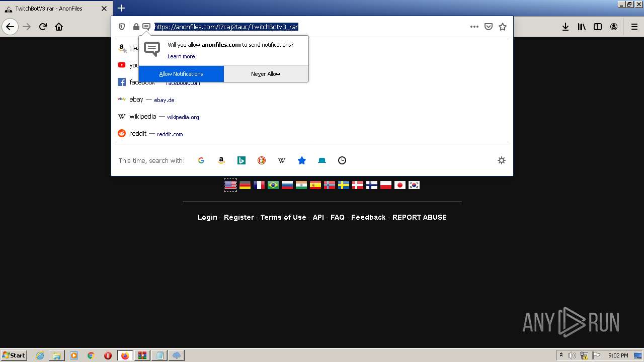Reload the current page
The width and height of the screenshot is (644, 362).
tap(43, 27)
